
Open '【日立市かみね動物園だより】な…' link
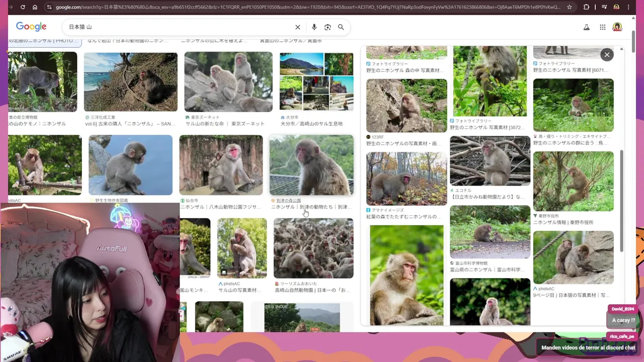pyautogui.click(x=487, y=197)
